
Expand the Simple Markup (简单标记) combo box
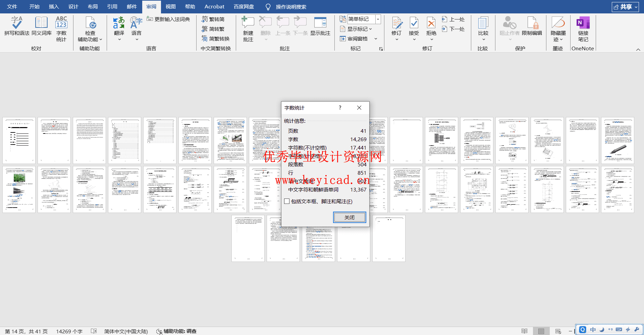(378, 19)
